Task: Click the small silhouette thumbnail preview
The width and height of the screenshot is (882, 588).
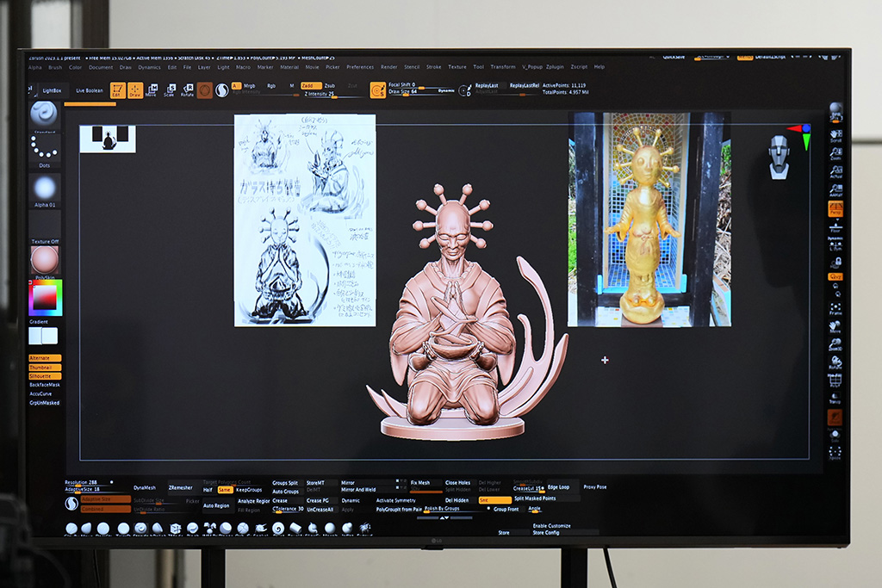Action: [108, 139]
